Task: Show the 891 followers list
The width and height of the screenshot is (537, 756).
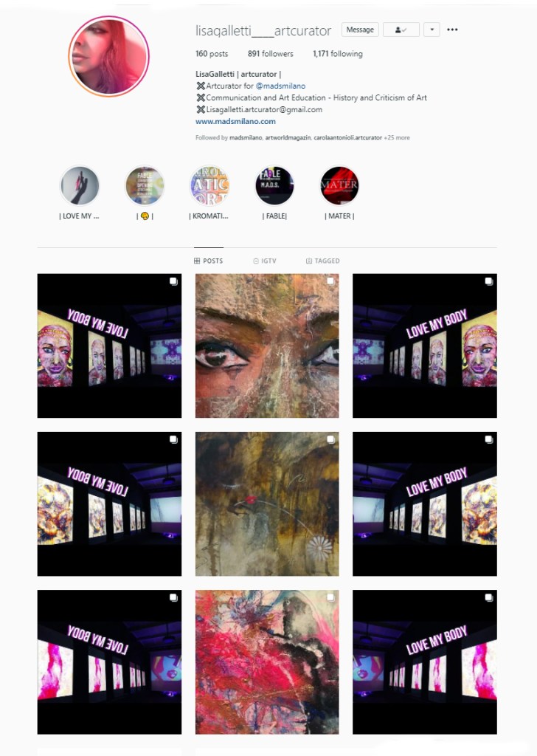Action: [x=270, y=54]
